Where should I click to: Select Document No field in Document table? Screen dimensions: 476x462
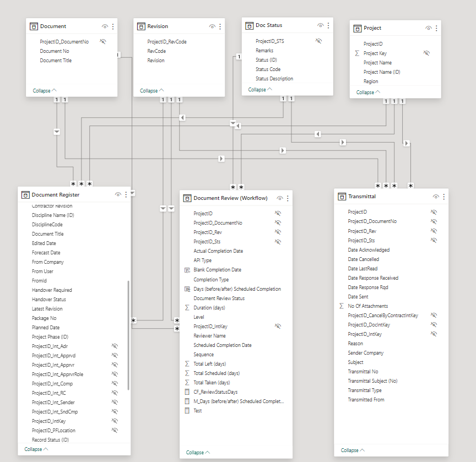(55, 51)
